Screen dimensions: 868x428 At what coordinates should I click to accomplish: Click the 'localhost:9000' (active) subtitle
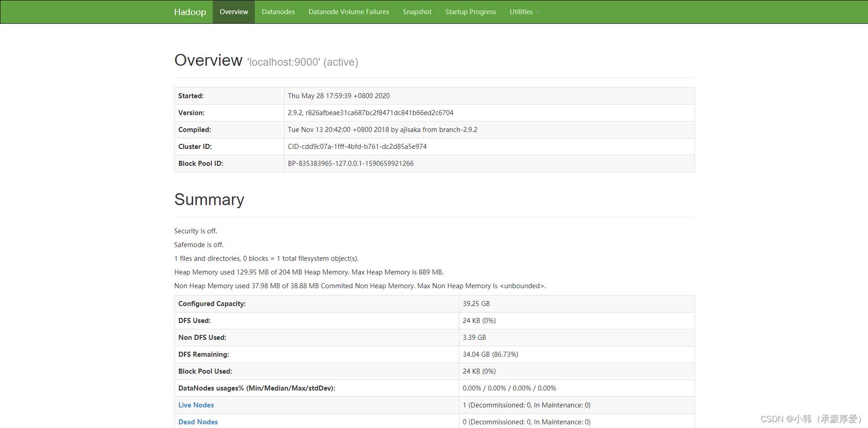click(303, 62)
